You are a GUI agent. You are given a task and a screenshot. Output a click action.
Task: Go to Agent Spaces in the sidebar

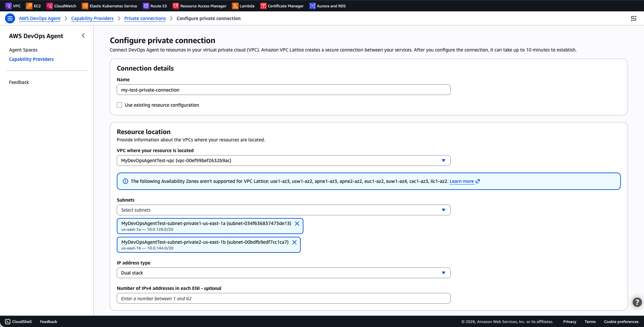(23, 50)
